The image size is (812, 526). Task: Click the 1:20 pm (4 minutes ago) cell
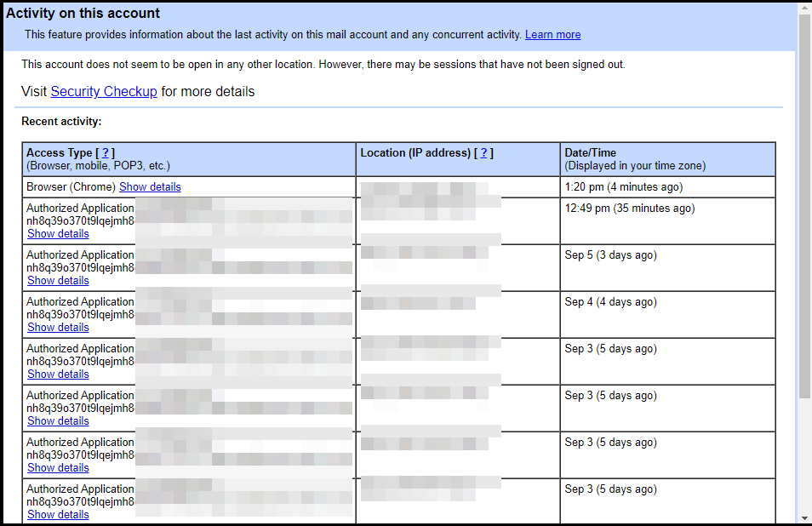coord(623,187)
